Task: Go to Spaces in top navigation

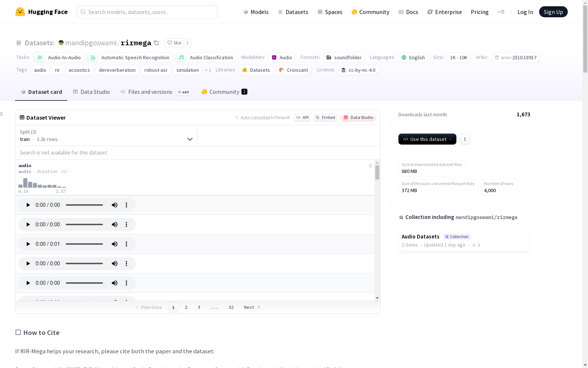Action: tap(330, 12)
